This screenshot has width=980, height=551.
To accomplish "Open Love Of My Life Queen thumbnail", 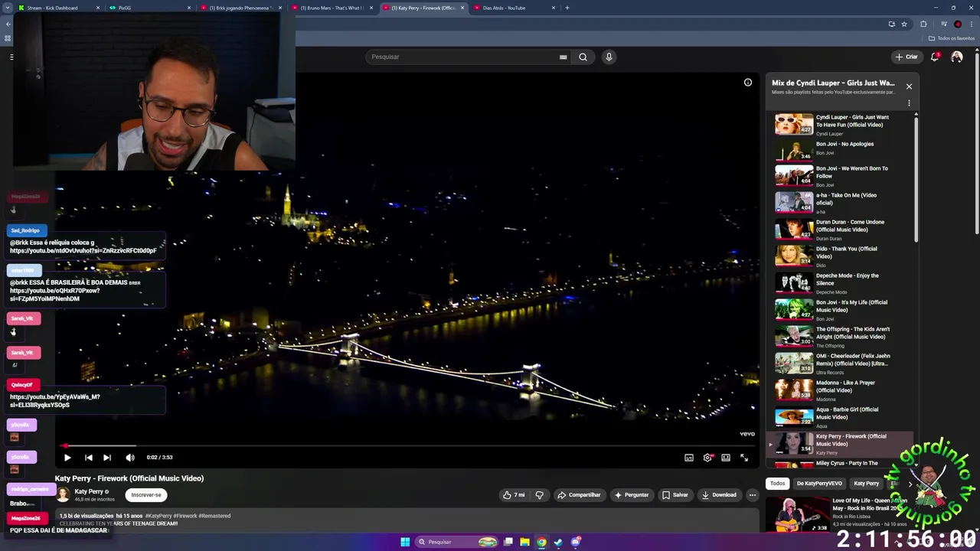I will [x=798, y=514].
